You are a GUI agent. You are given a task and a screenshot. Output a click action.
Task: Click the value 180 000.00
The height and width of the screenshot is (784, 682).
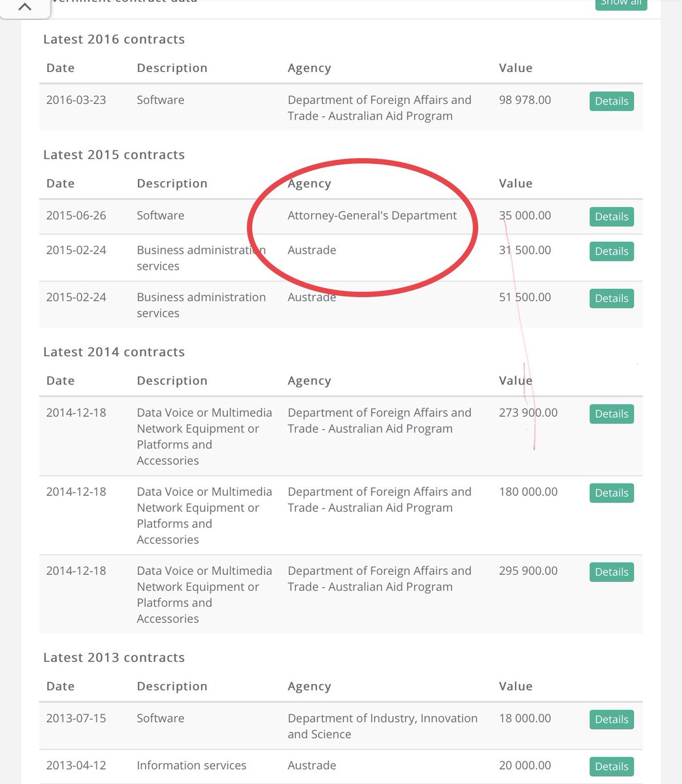pos(528,492)
